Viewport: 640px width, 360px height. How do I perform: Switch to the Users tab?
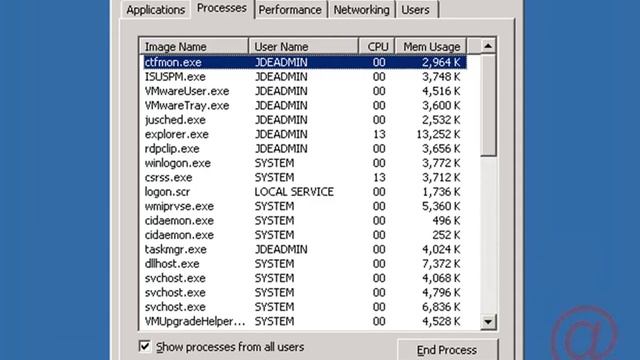point(416,10)
